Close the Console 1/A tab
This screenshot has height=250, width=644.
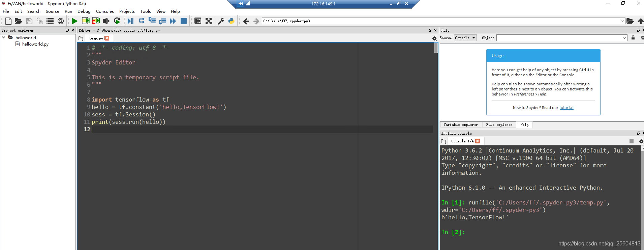[478, 141]
